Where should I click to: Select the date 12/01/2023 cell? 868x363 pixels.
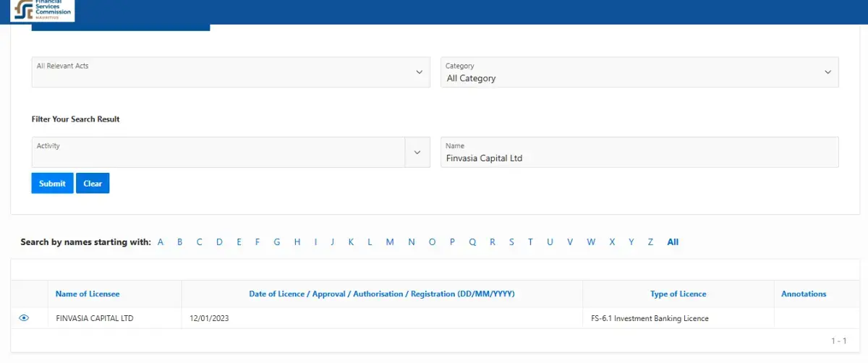[x=382, y=318]
